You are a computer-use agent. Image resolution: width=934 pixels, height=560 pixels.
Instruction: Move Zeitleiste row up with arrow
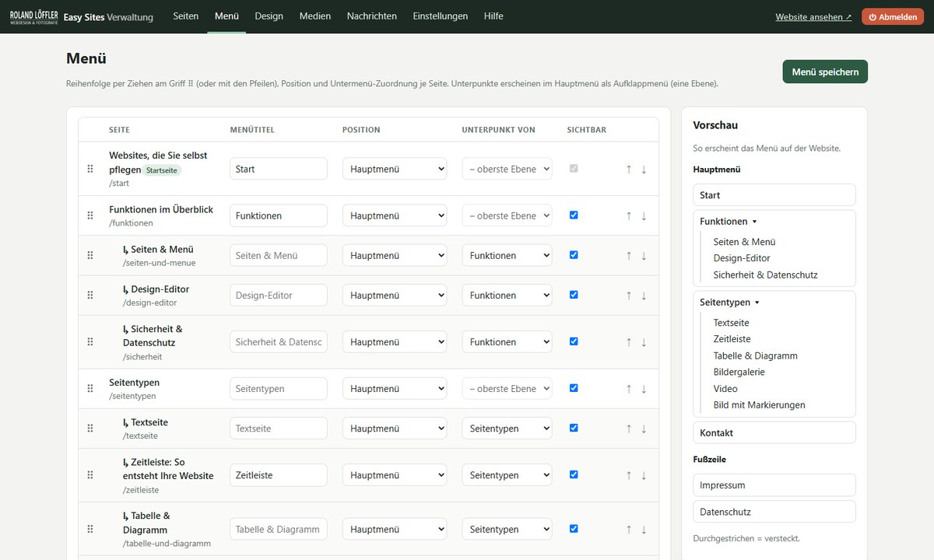[x=629, y=475]
